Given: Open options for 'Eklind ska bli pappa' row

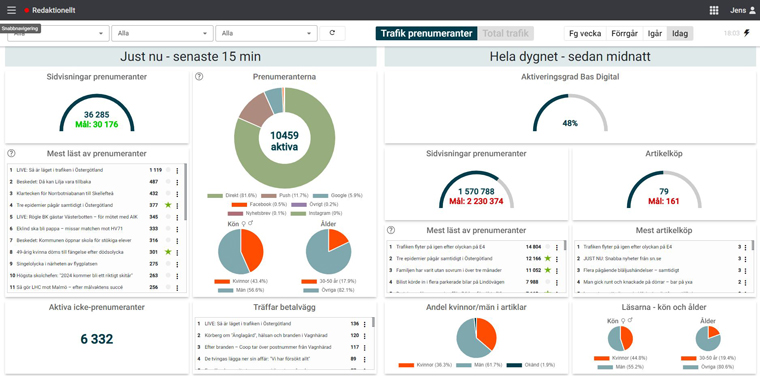Looking at the screenshot, I should tap(177, 229).
